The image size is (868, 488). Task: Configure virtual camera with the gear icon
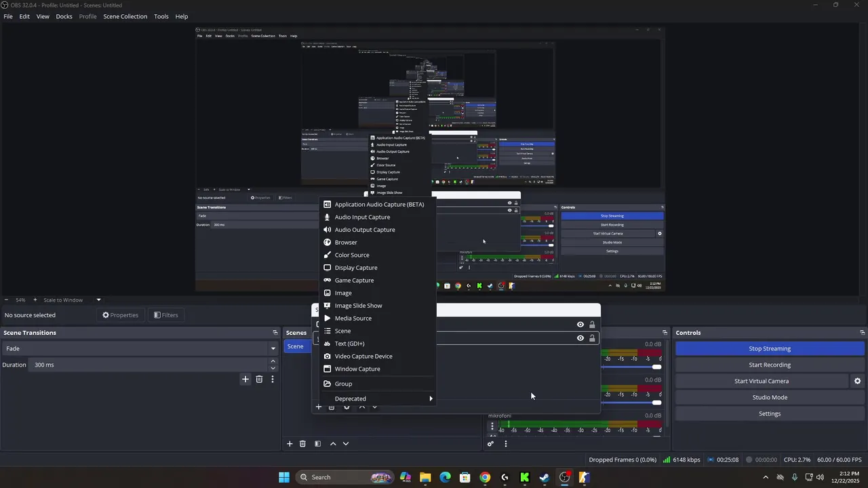(857, 381)
